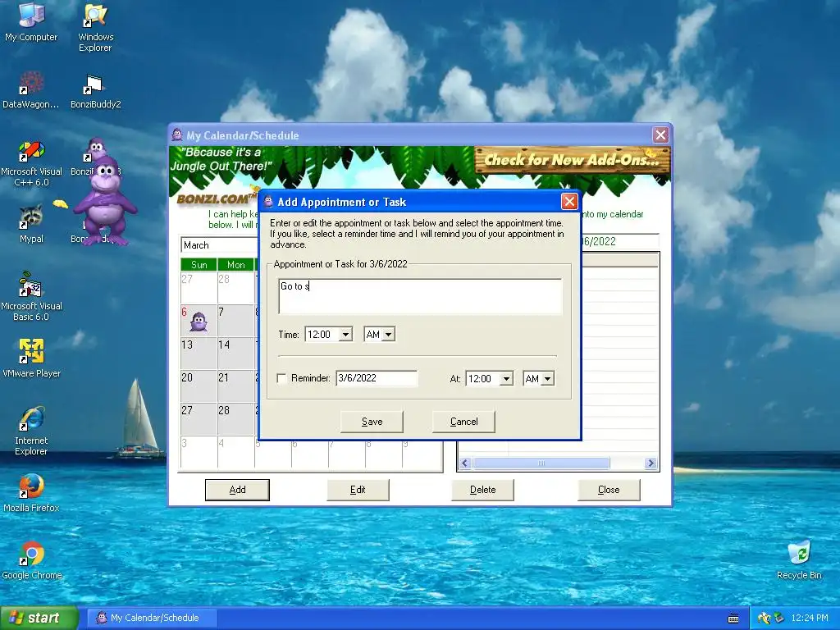The image size is (840, 630).
Task: Click the Sun column header
Action: point(199,265)
